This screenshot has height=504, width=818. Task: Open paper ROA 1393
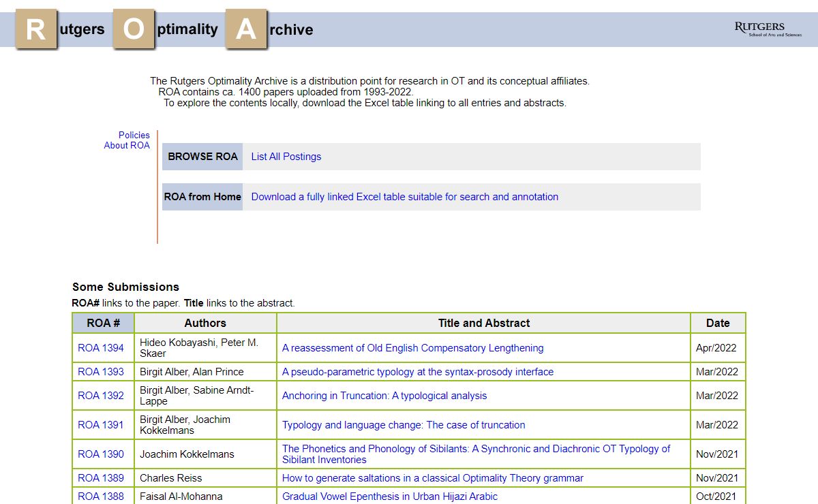pos(101,372)
